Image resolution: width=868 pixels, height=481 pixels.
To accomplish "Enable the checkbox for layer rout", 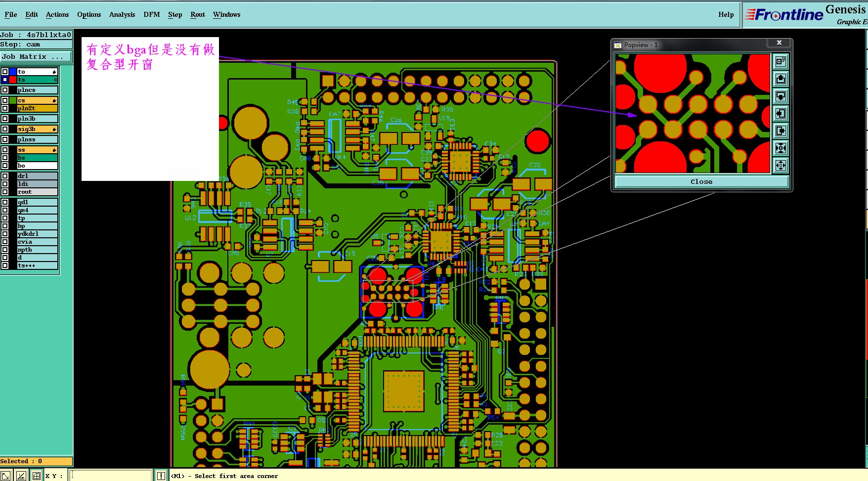I will [x=5, y=192].
